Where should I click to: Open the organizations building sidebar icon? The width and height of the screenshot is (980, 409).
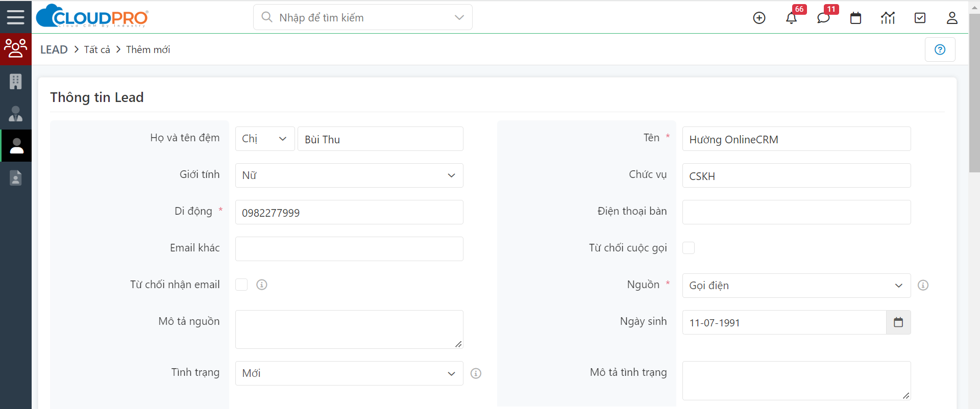pos(16,81)
